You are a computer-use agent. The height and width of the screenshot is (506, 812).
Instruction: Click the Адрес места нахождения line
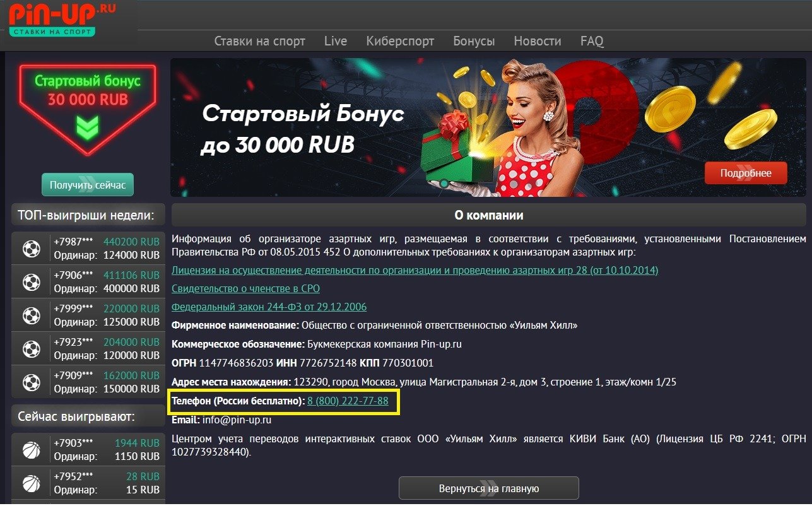pyautogui.click(x=423, y=382)
